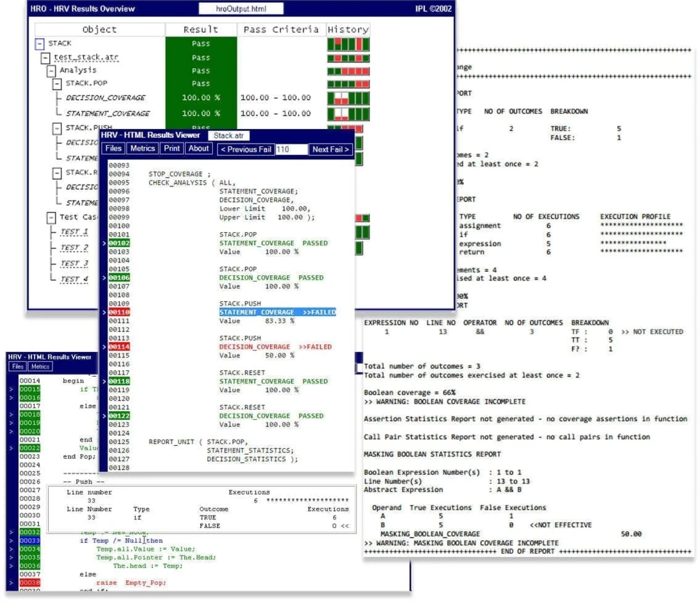Click DECISION_COVERAGE history bar for STACK.POP
Viewport: 700px width, 602px height.
[x=348, y=99]
